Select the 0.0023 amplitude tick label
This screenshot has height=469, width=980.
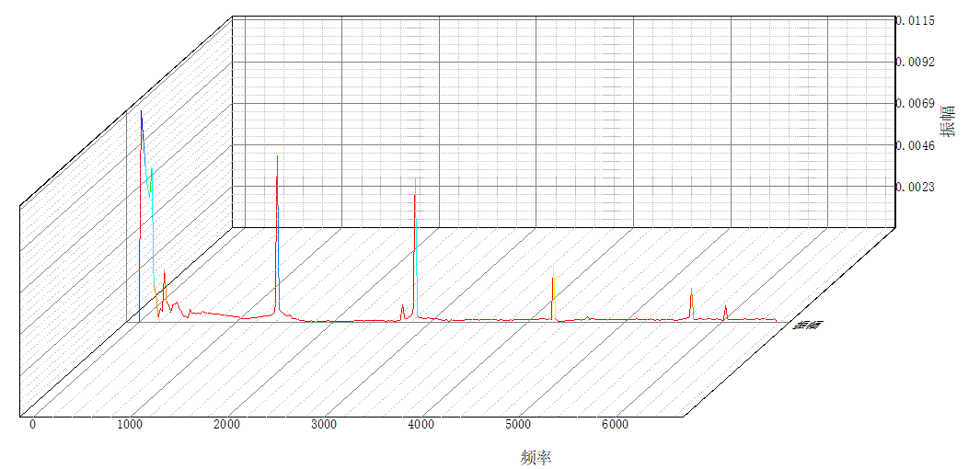916,187
